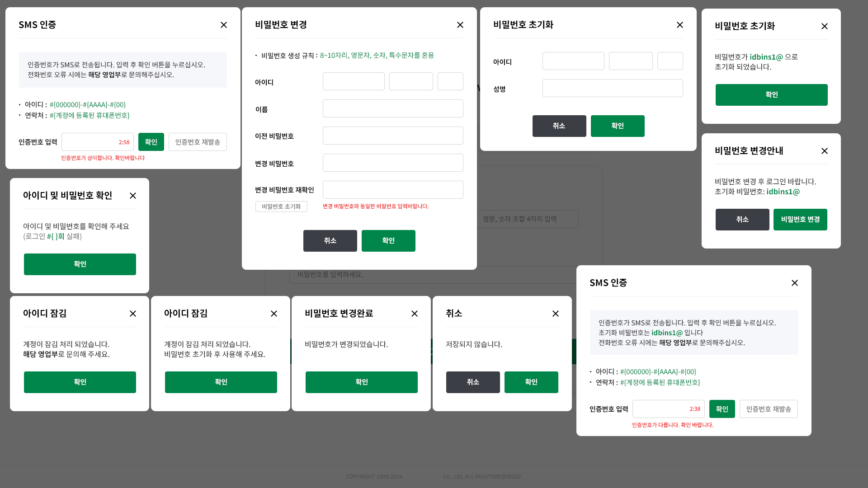Close the 취소 confirmation popup with X
868x488 pixels.
pyautogui.click(x=556, y=314)
